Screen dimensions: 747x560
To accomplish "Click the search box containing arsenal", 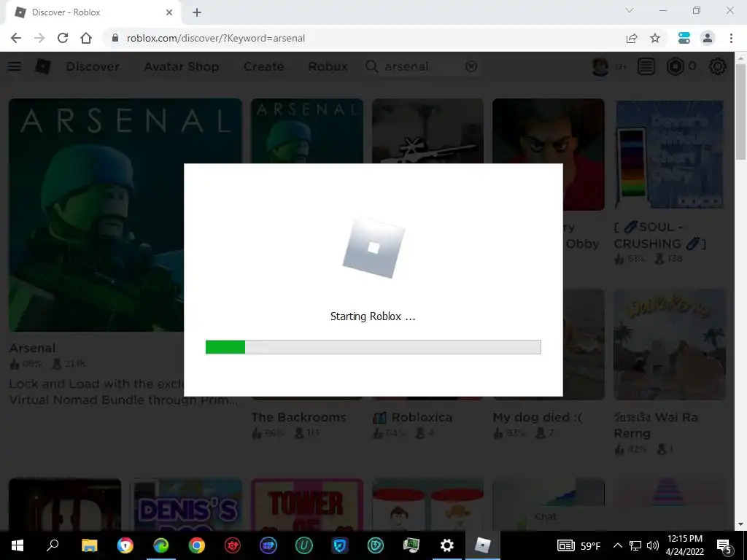I will pos(422,66).
